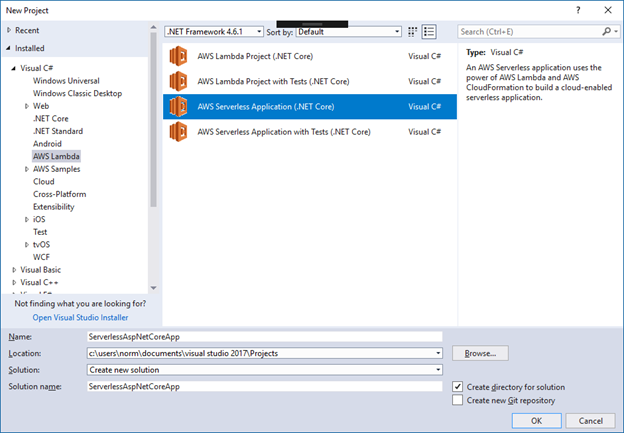This screenshot has height=433, width=624.
Task: Click scroll-down arrow of category tree
Action: (x=154, y=288)
